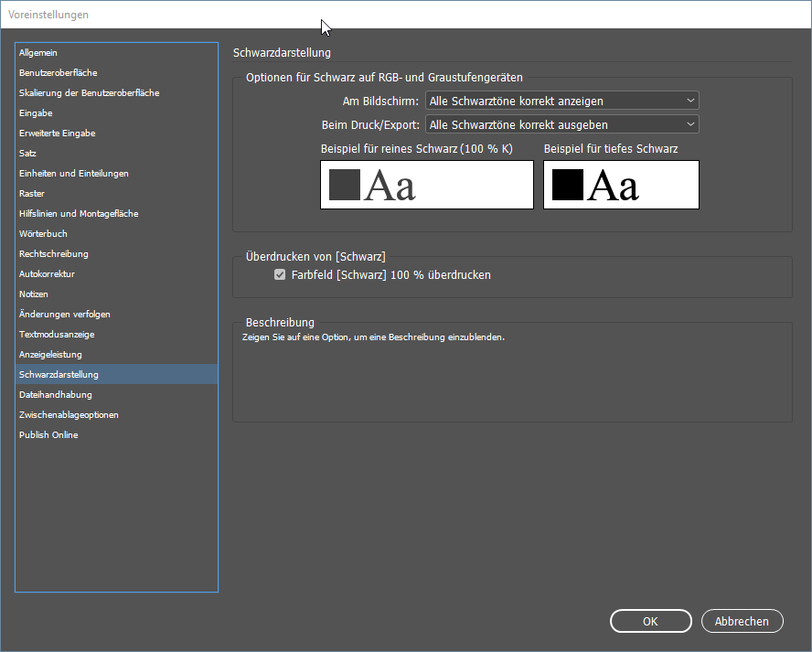Open the Eingabe preferences

click(116, 112)
